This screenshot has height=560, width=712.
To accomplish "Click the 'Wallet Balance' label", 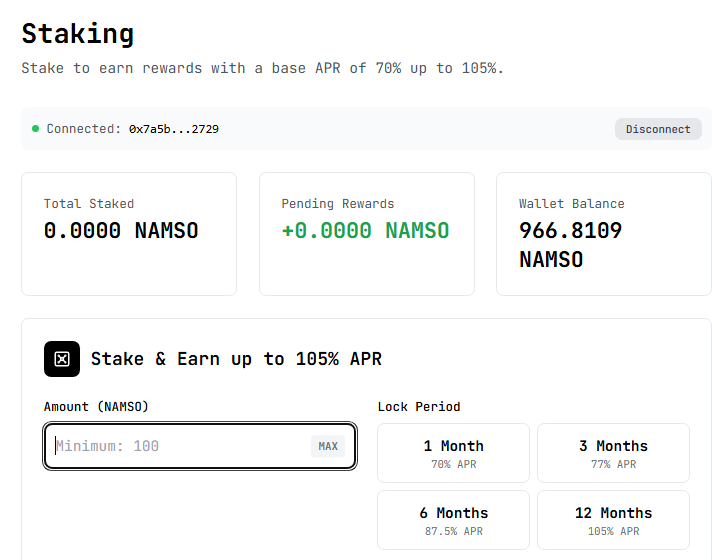I will pos(572,203).
